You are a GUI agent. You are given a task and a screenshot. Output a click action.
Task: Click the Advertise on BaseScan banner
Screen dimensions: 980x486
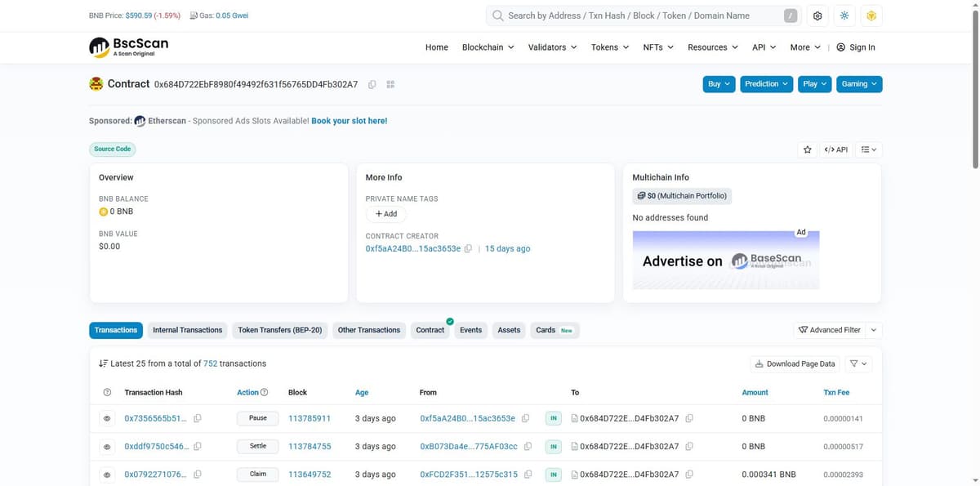(726, 260)
